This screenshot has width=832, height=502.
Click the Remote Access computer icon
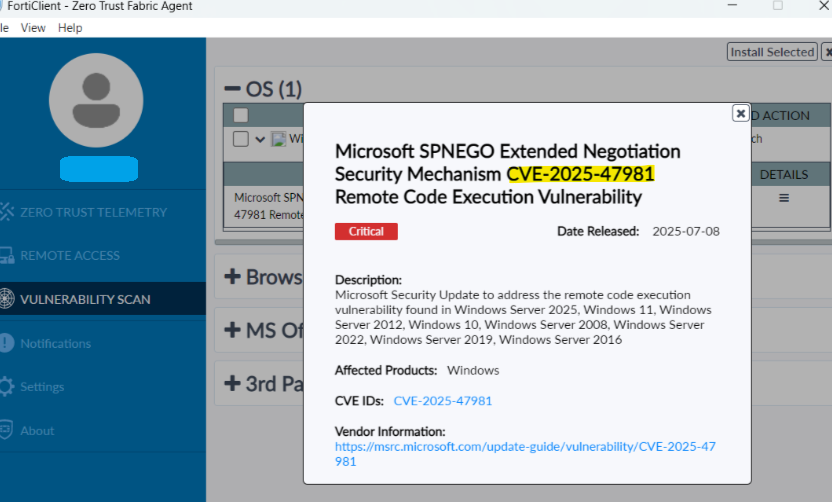click(x=6, y=255)
